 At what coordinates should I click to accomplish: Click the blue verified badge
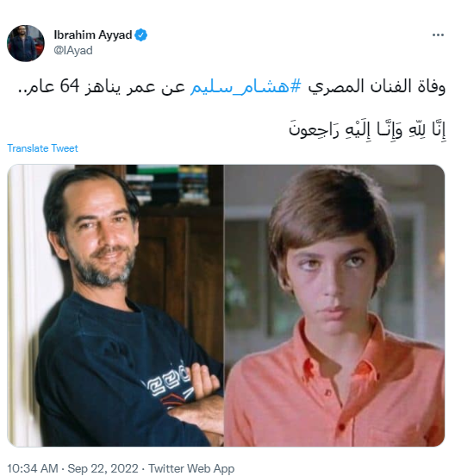pyautogui.click(x=141, y=35)
